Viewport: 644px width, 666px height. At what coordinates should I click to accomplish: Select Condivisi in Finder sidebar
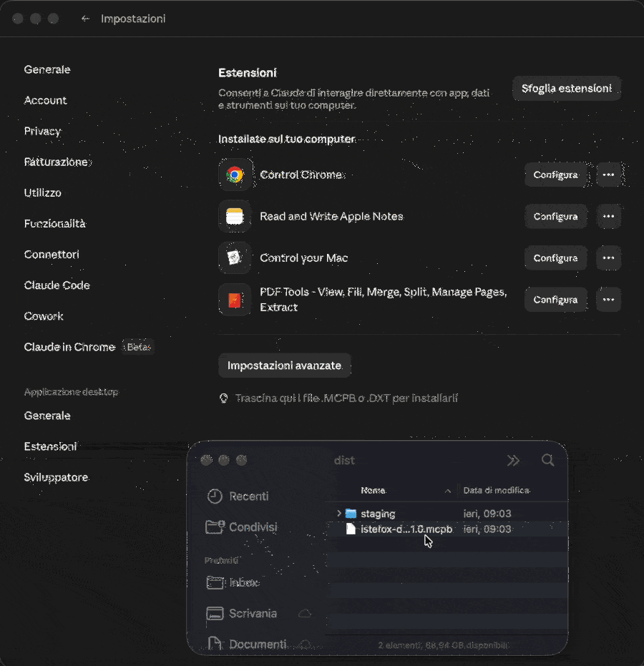(253, 527)
